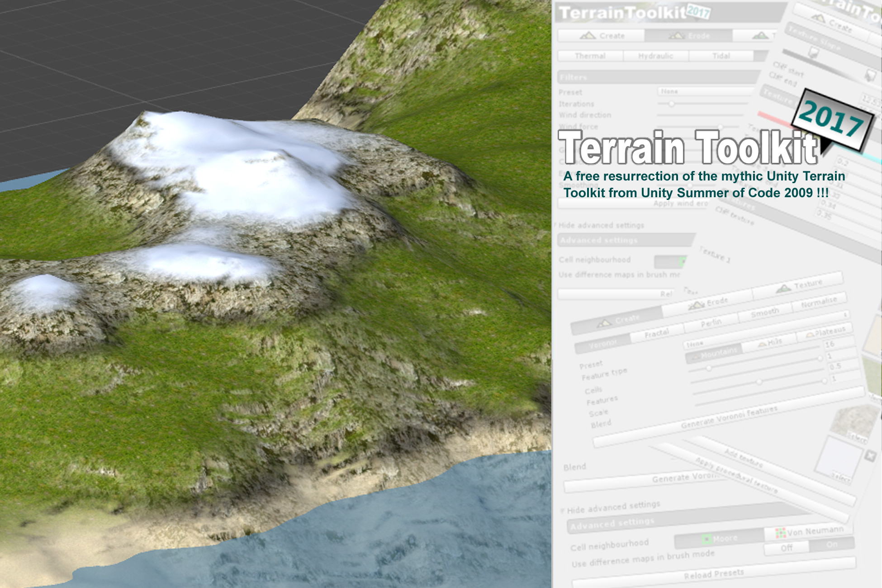Open the Preset dropdown under the Filters header
This screenshot has width=882, height=588.
point(706,91)
